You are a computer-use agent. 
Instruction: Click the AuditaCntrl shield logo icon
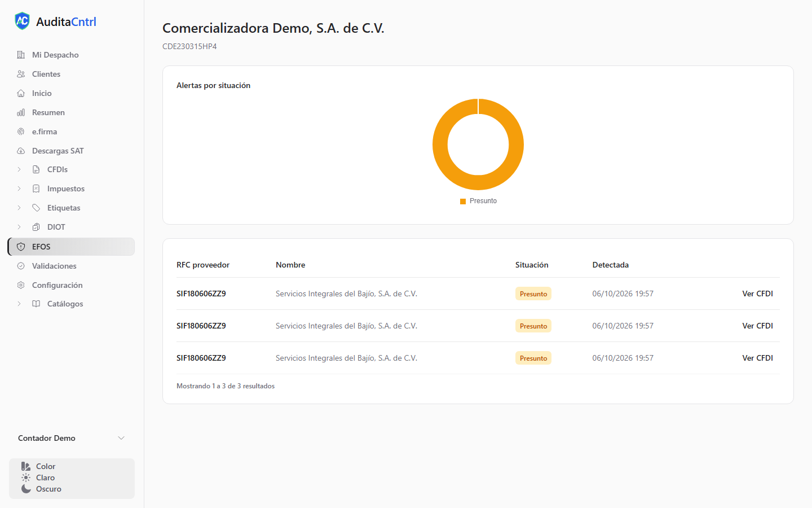(x=22, y=21)
